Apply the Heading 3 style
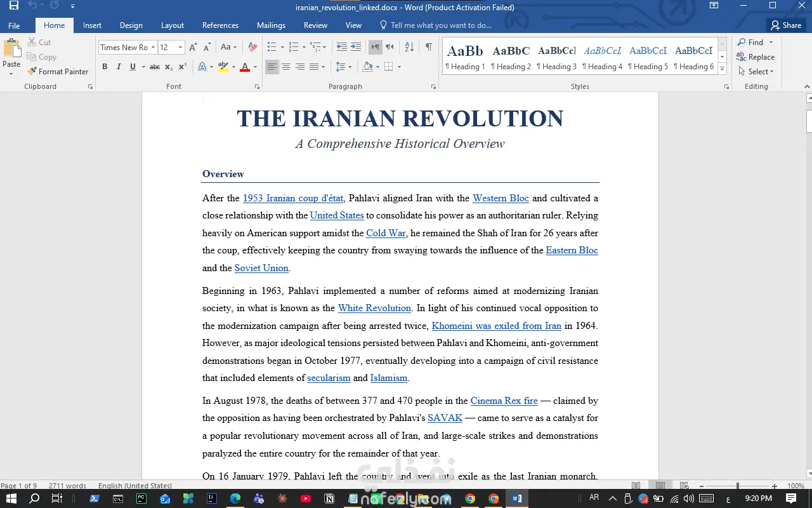The height and width of the screenshot is (508, 812). point(556,57)
